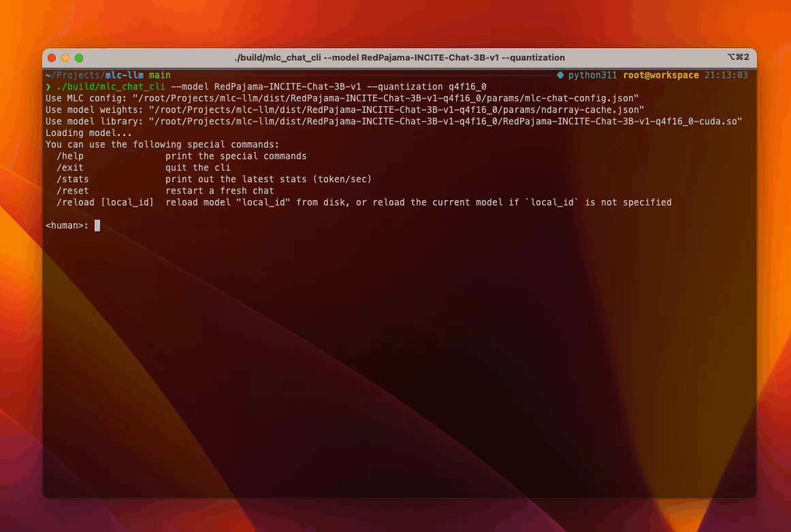Click the '<human>:' prompt label
791x532 pixels.
[67, 226]
